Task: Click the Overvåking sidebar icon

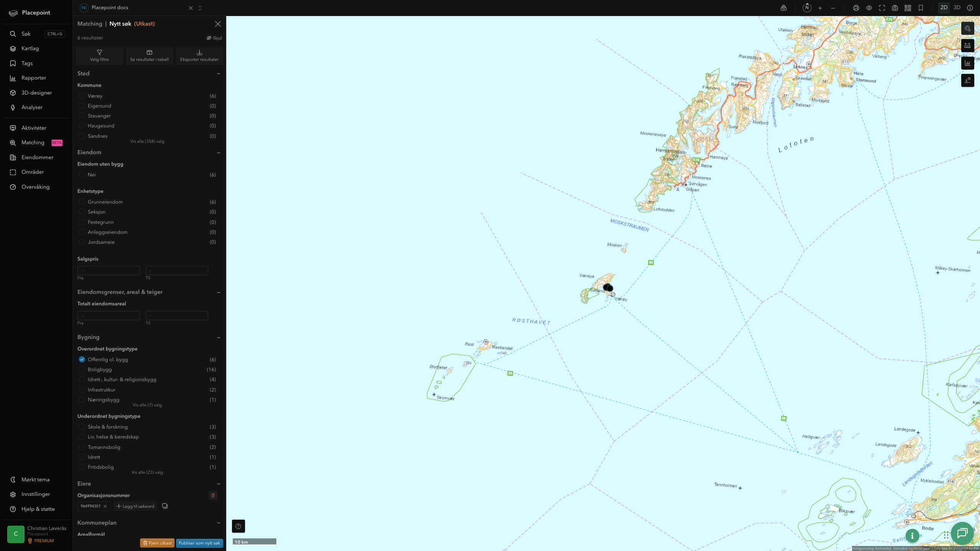Action: (13, 187)
